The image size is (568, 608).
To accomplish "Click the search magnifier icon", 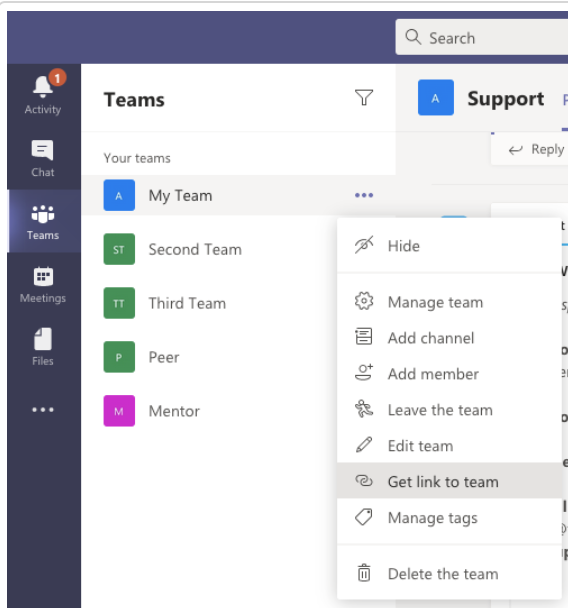I will pyautogui.click(x=413, y=38).
